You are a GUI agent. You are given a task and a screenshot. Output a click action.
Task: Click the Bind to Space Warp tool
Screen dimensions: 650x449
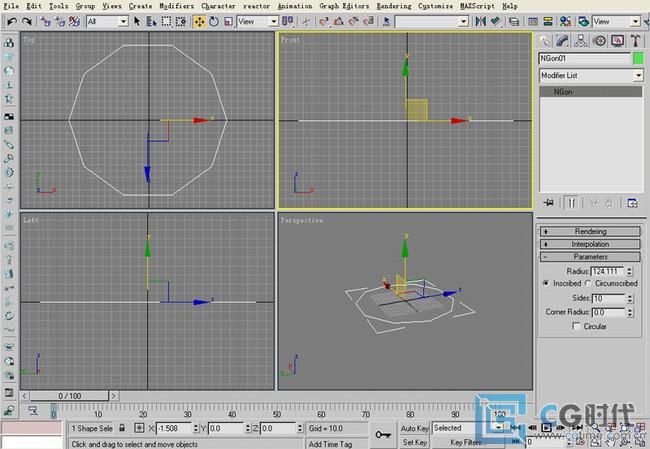(74, 21)
